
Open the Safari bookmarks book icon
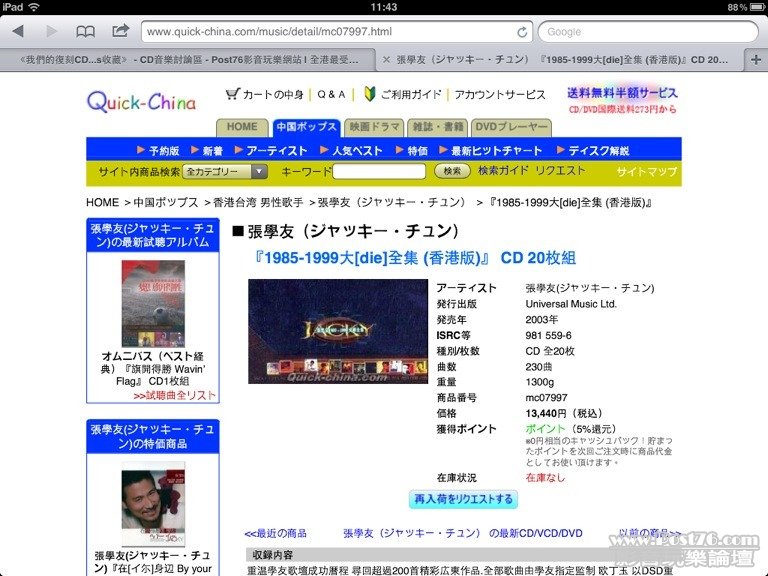[x=86, y=32]
